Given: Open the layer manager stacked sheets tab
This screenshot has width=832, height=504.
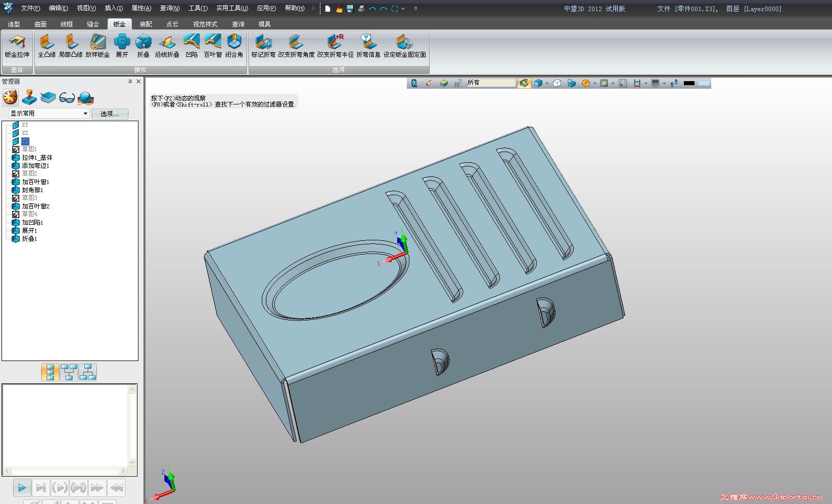Looking at the screenshot, I should pyautogui.click(x=48, y=97).
